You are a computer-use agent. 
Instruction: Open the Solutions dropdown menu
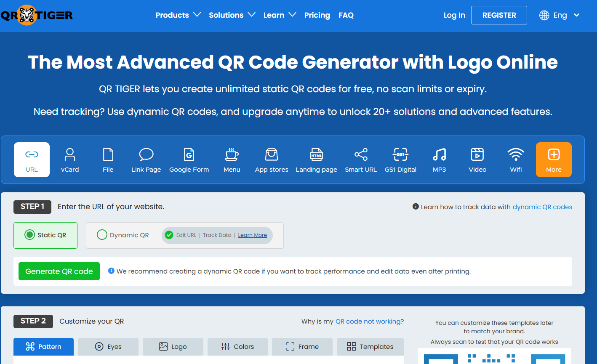point(232,15)
